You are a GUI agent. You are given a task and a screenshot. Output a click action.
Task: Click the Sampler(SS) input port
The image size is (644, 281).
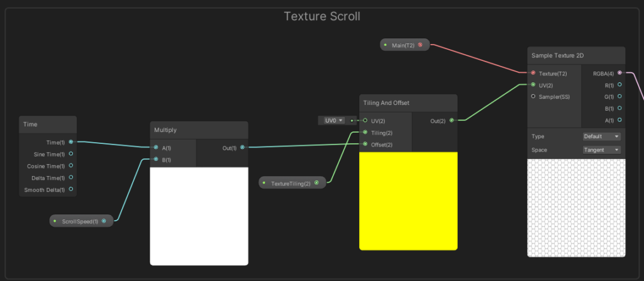click(x=533, y=97)
